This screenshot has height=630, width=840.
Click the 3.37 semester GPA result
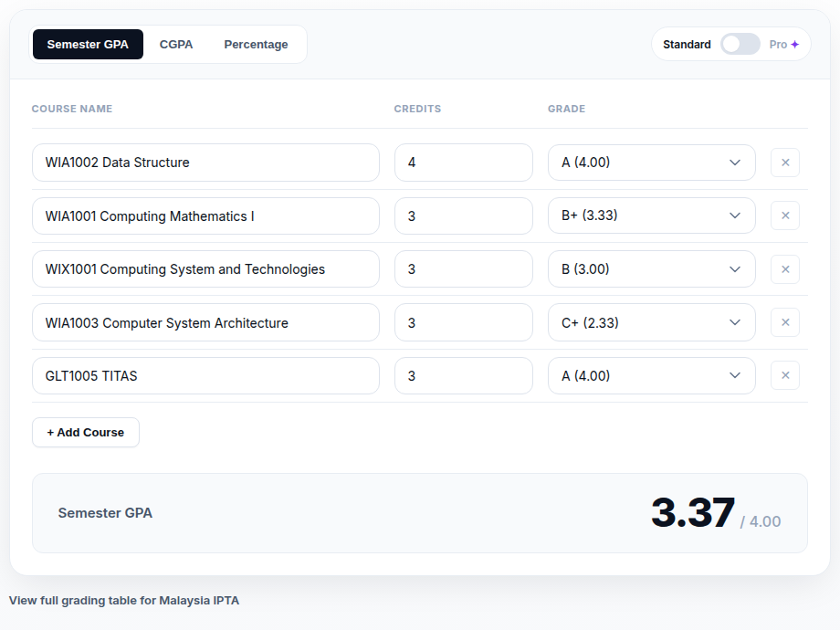693,513
